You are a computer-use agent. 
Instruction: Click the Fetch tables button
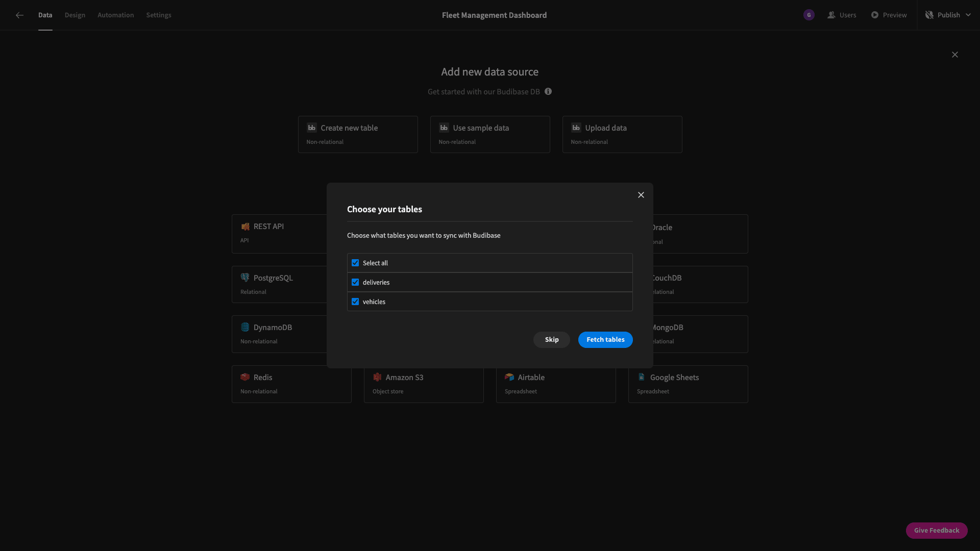[605, 340]
